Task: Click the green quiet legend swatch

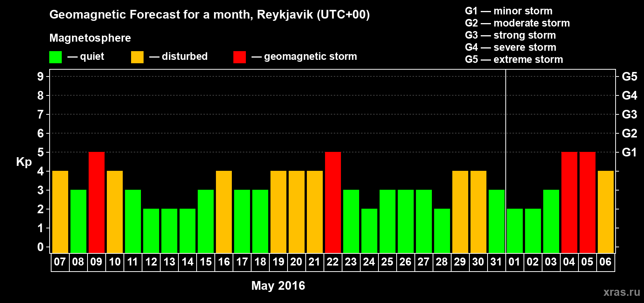Action: coord(55,57)
